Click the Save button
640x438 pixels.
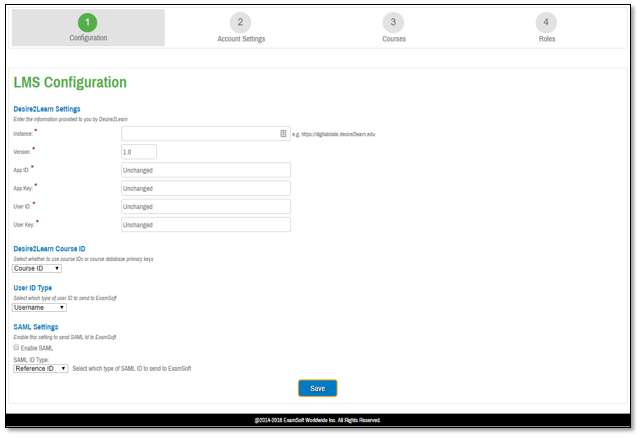[x=318, y=388]
